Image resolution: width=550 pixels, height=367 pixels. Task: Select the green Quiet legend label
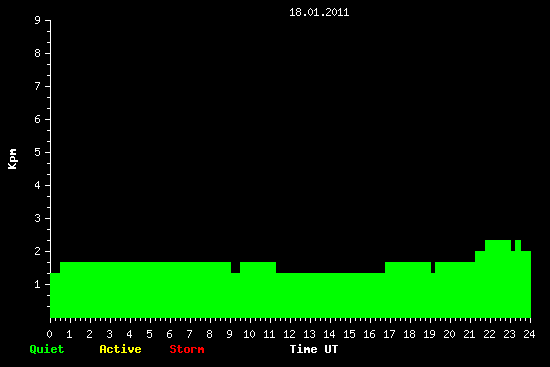47,349
